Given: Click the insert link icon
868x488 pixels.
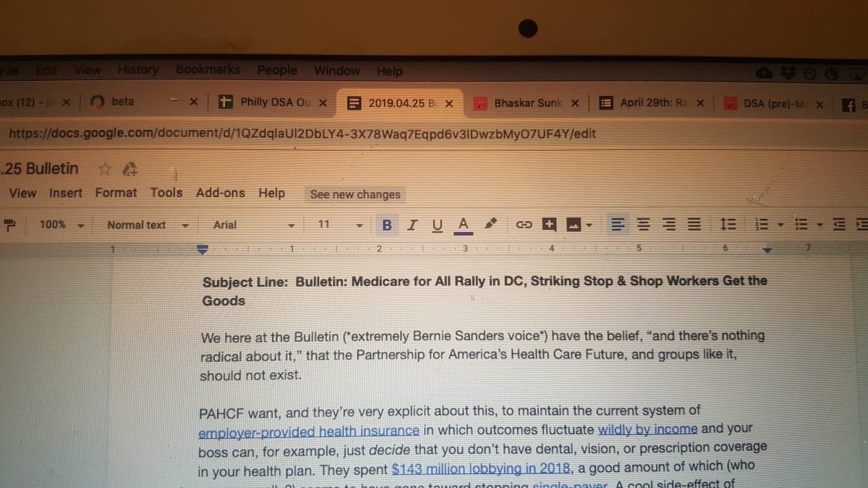Looking at the screenshot, I should pos(523,225).
